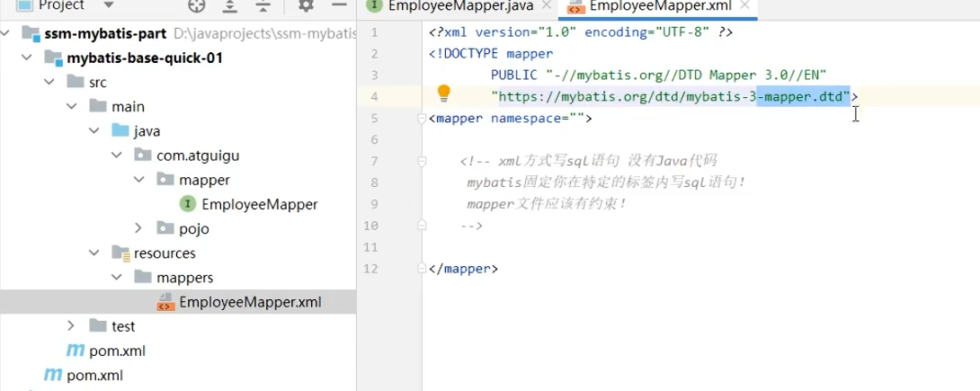Select the src folder
This screenshot has width=980, height=391.
click(x=98, y=83)
